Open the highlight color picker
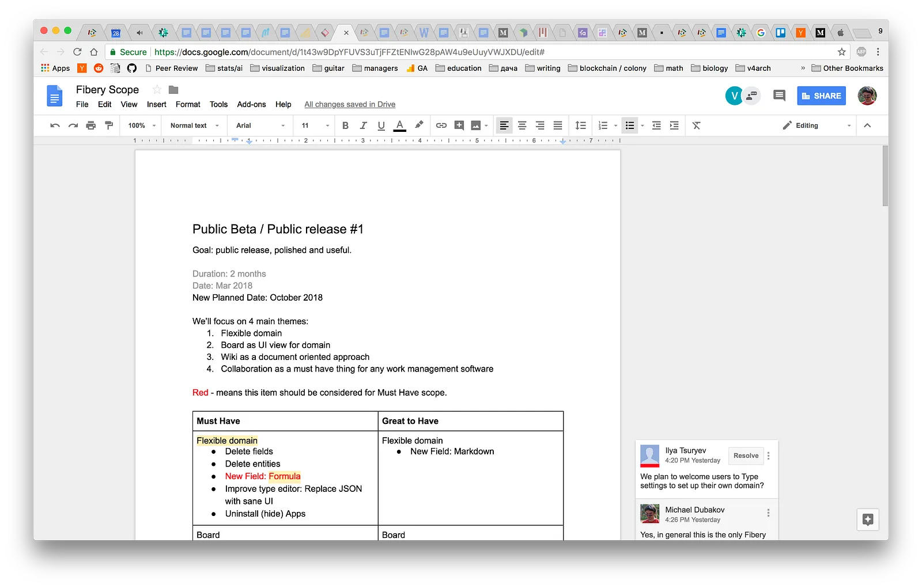Image resolution: width=922 pixels, height=588 pixels. click(x=419, y=125)
